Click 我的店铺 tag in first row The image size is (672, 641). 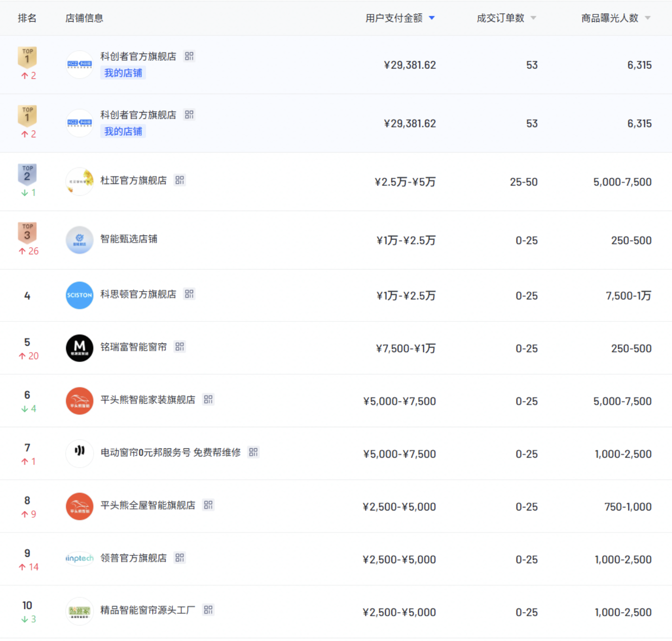click(123, 73)
